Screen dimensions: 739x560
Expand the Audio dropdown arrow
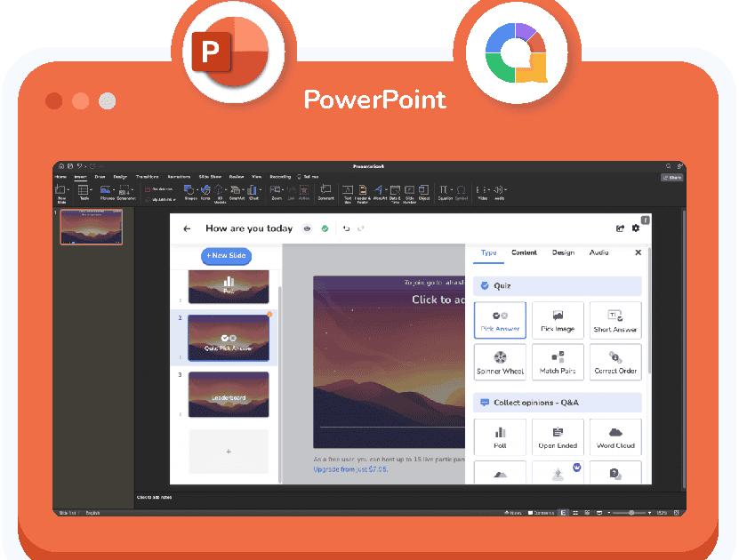pos(506,190)
